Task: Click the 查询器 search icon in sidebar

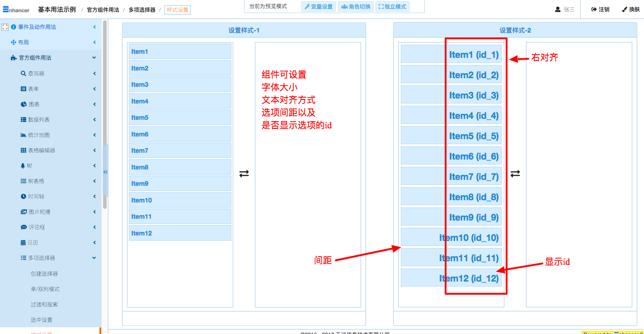Action: (24, 74)
